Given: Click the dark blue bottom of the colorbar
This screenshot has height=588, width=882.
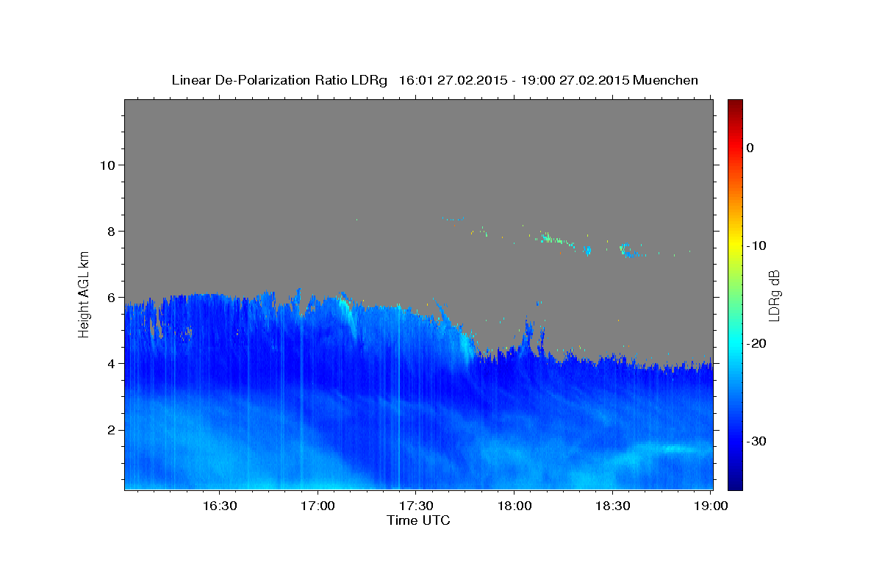Looking at the screenshot, I should [735, 478].
